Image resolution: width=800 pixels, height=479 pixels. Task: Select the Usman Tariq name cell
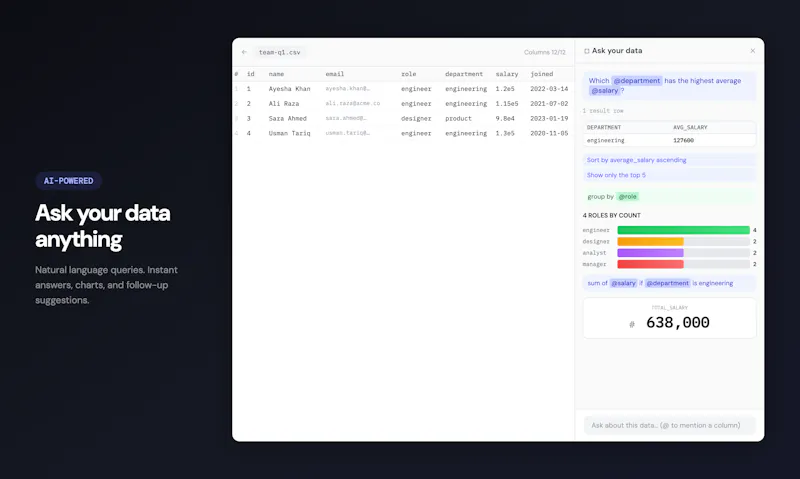pos(289,133)
